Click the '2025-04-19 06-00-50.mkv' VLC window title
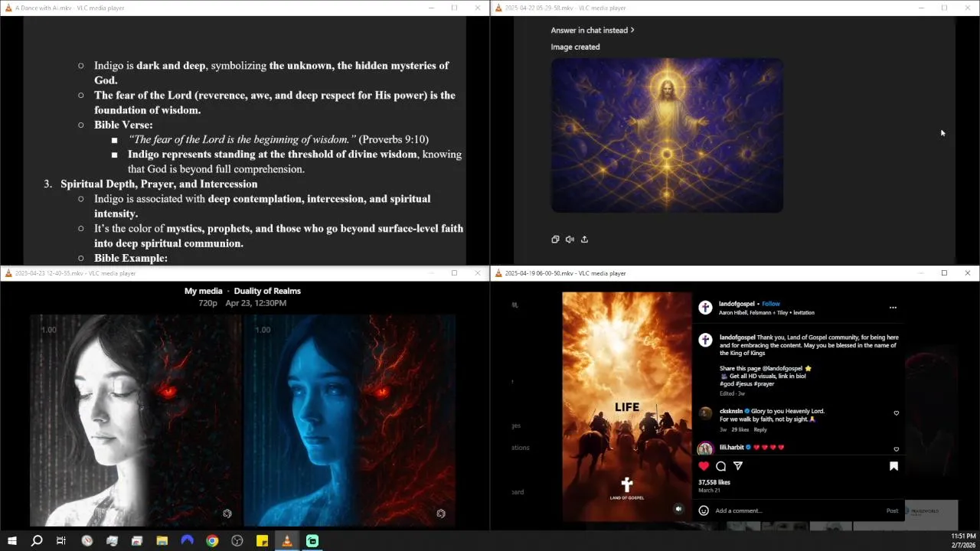 point(565,273)
